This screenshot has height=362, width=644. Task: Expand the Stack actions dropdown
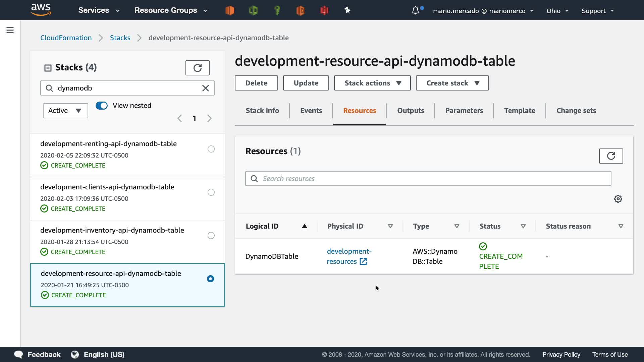click(x=372, y=83)
